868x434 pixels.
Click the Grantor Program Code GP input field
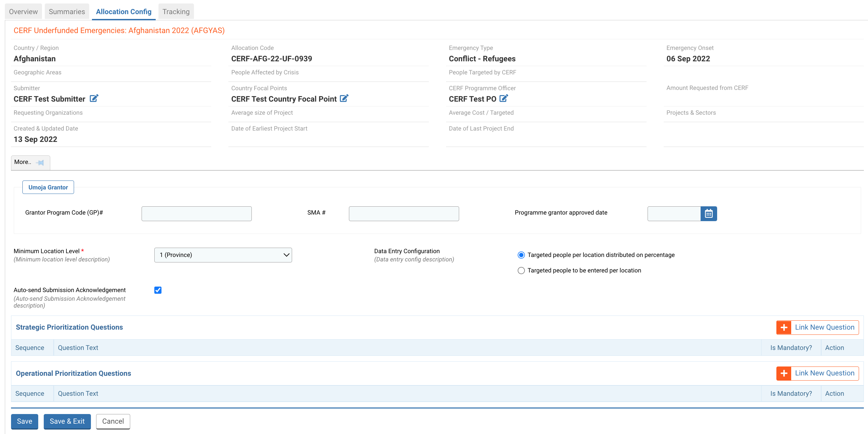tap(196, 213)
